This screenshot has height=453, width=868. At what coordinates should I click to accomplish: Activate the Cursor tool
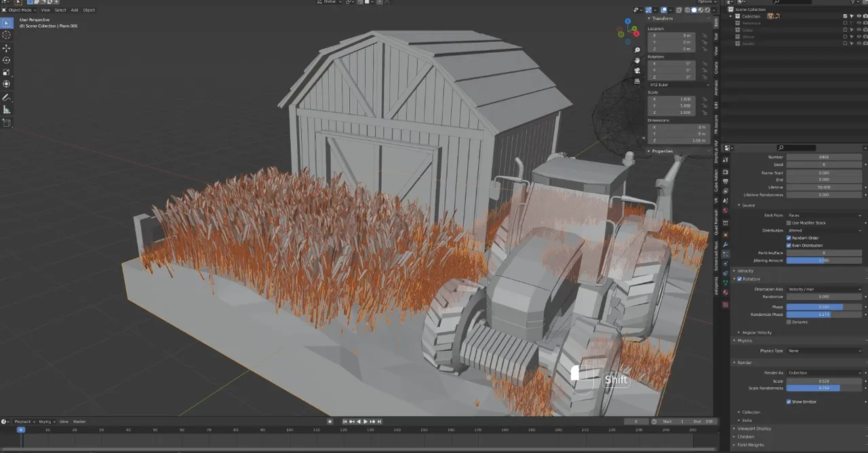(7, 35)
